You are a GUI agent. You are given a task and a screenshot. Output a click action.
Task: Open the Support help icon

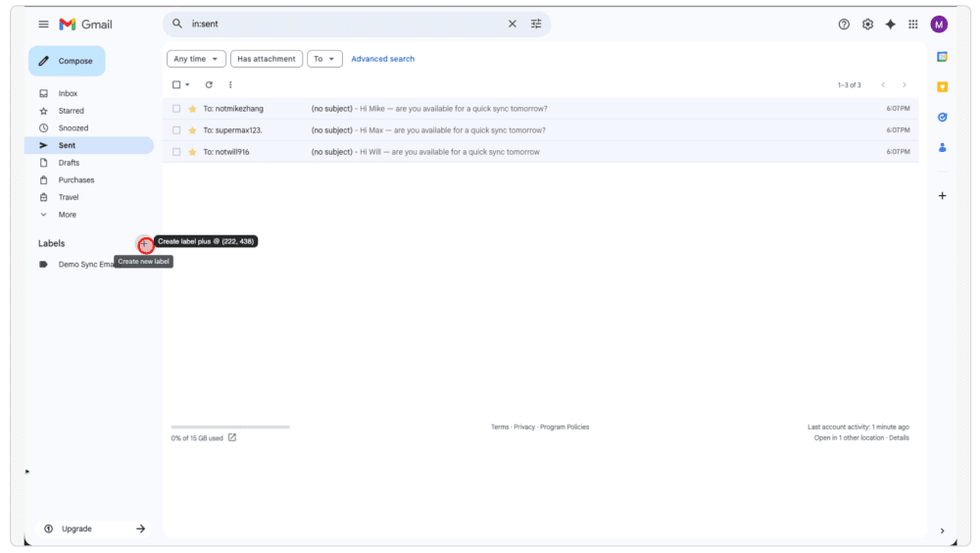tap(844, 25)
